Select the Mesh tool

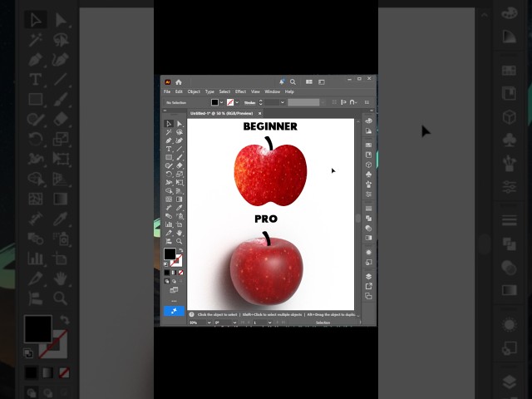[x=169, y=199]
